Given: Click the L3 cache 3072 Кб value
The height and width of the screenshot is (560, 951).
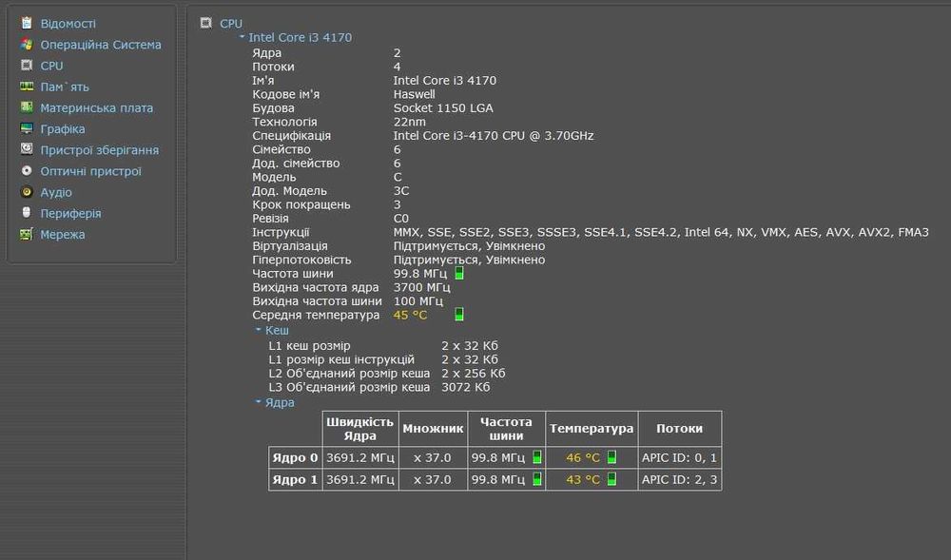Looking at the screenshot, I should [x=465, y=387].
